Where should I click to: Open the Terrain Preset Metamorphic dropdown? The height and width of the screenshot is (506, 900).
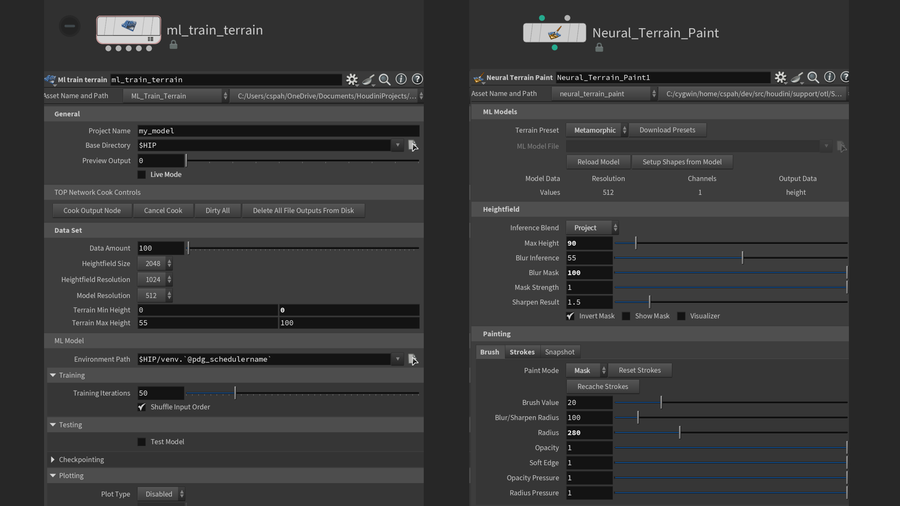coord(597,130)
